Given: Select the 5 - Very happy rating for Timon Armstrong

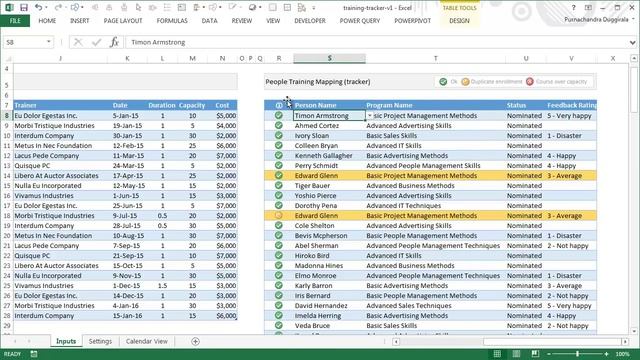Looking at the screenshot, I should coord(571,116).
